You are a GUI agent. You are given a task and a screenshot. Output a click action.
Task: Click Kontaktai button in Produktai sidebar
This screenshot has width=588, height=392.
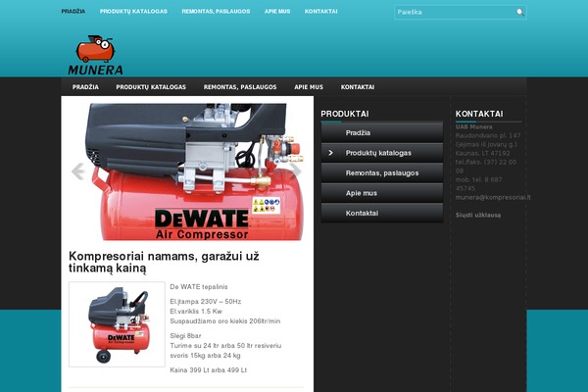coord(382,213)
